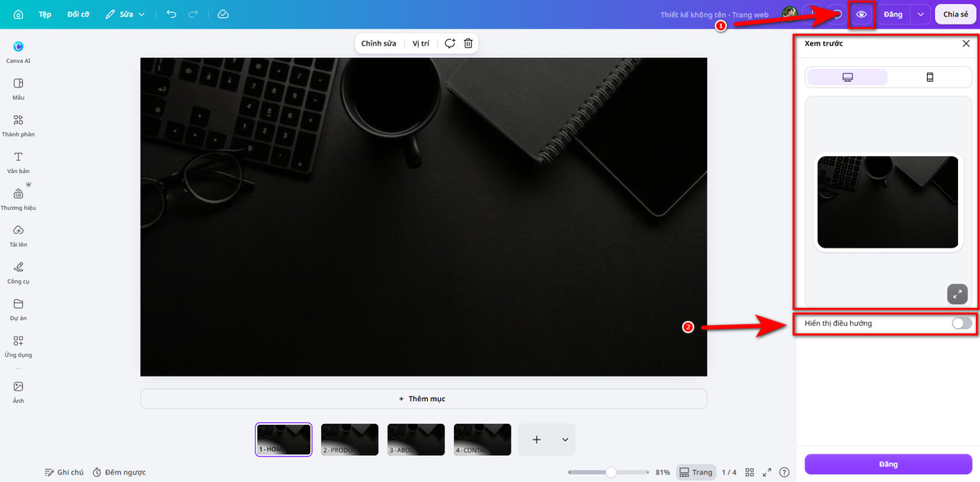Image resolution: width=980 pixels, height=482 pixels.
Task: Toggle Hiển thị điều hướng switch
Action: [x=962, y=324]
